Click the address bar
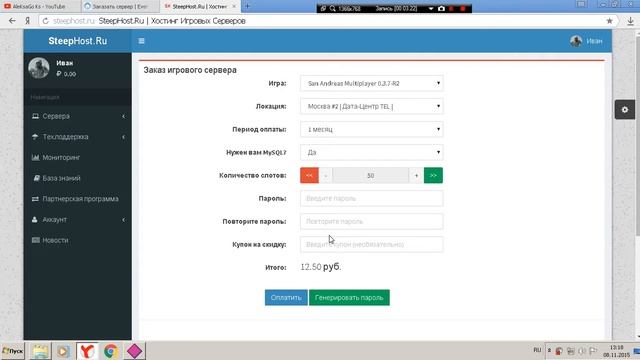 coord(327,21)
